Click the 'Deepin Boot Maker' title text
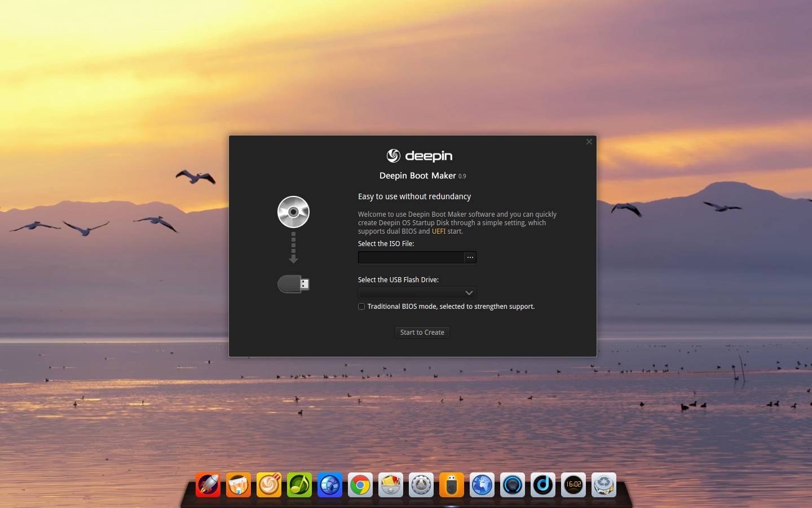The width and height of the screenshot is (812, 508). click(418, 176)
